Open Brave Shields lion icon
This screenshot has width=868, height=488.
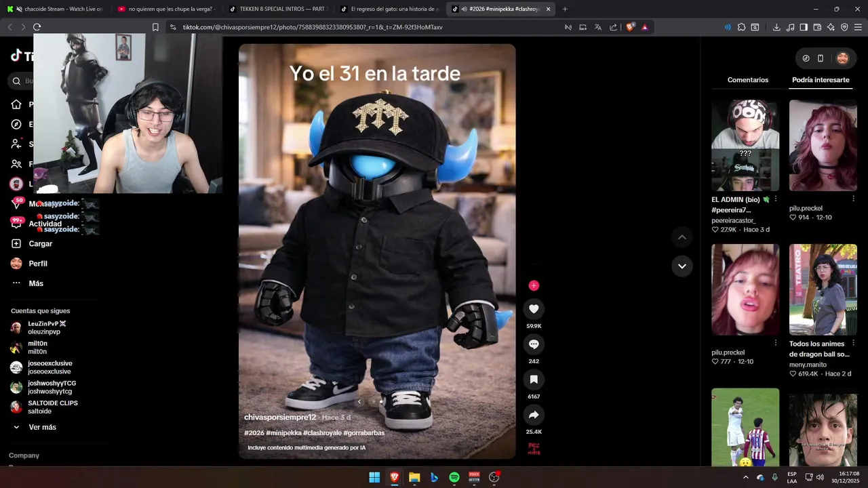tap(630, 27)
